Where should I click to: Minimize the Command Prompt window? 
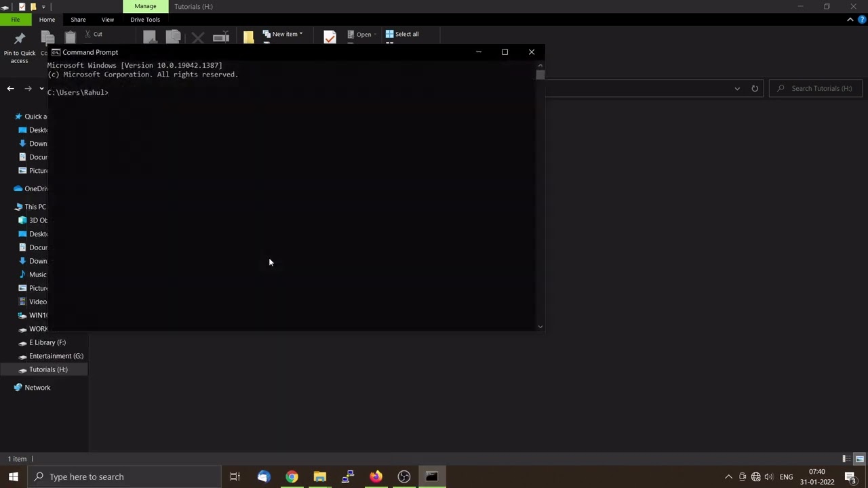479,52
